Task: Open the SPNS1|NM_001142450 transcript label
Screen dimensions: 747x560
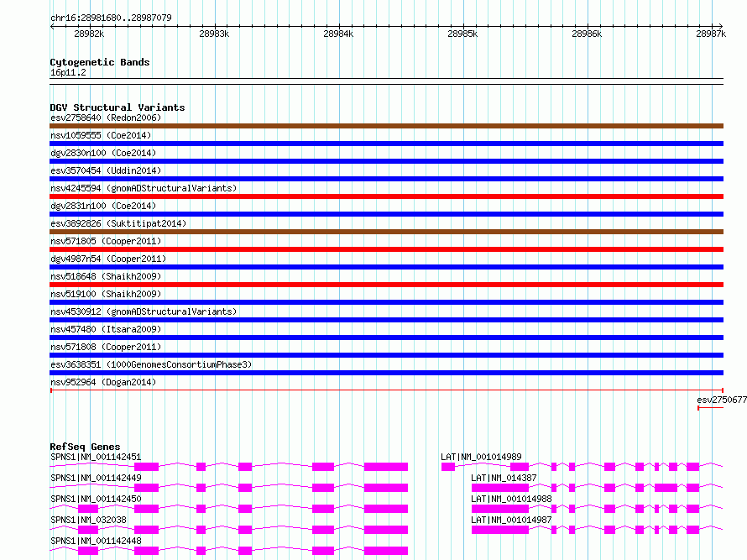Action: 96,499
